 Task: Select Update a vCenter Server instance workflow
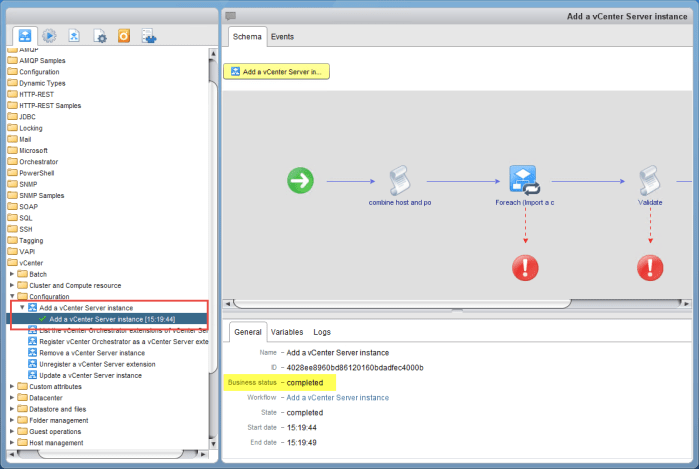90,375
